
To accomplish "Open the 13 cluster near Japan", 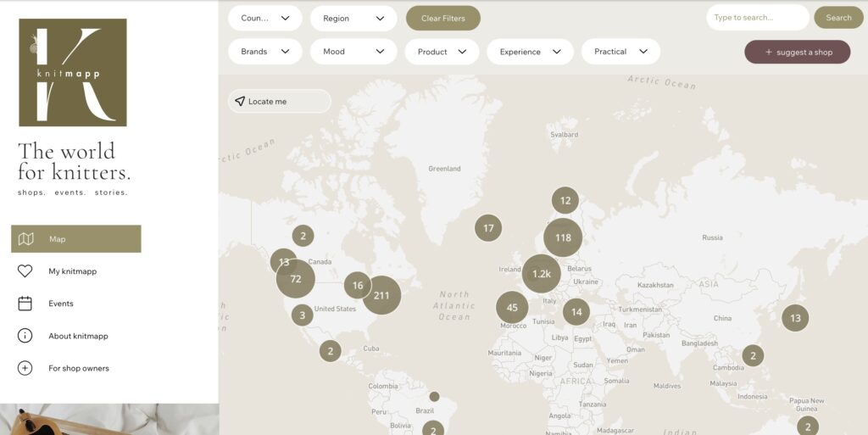I will coord(795,318).
